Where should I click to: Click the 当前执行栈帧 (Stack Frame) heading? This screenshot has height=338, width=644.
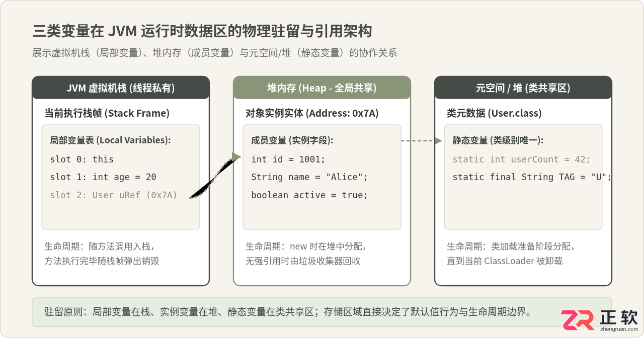point(107,114)
